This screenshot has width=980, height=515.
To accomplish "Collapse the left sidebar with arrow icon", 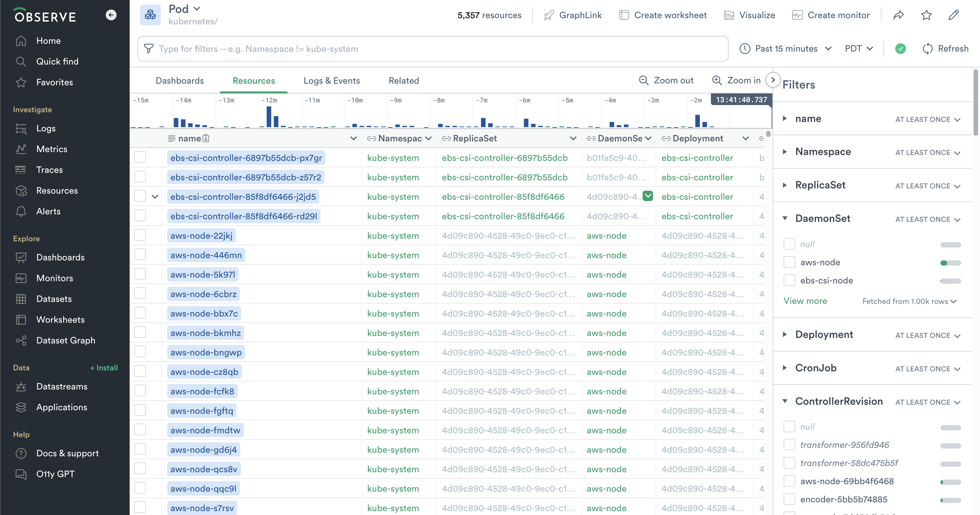I will click(x=111, y=15).
